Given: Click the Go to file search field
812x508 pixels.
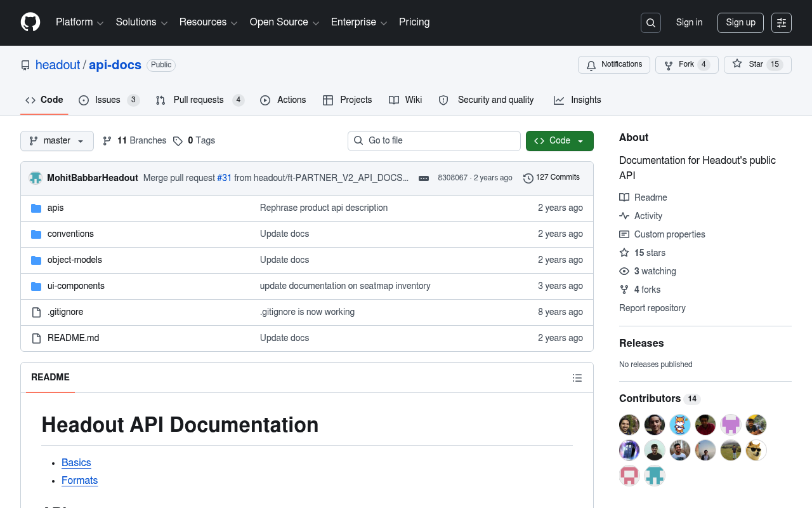Looking at the screenshot, I should (434, 141).
